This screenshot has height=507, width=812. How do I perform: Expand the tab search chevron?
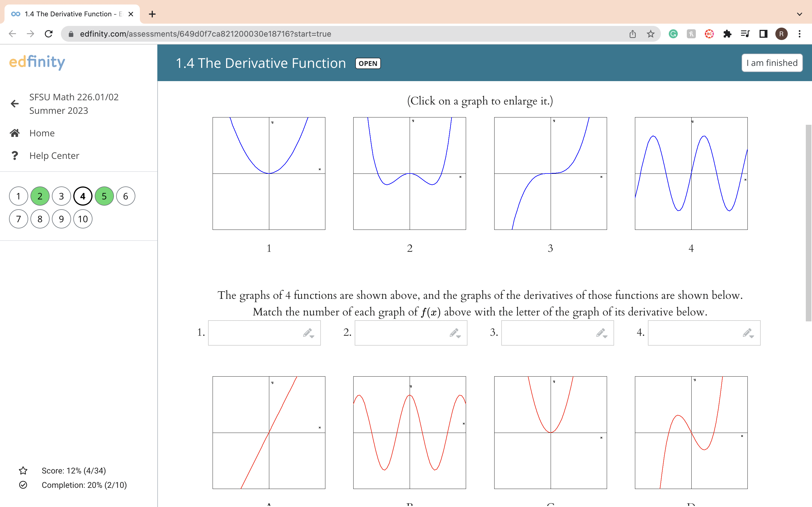click(799, 14)
